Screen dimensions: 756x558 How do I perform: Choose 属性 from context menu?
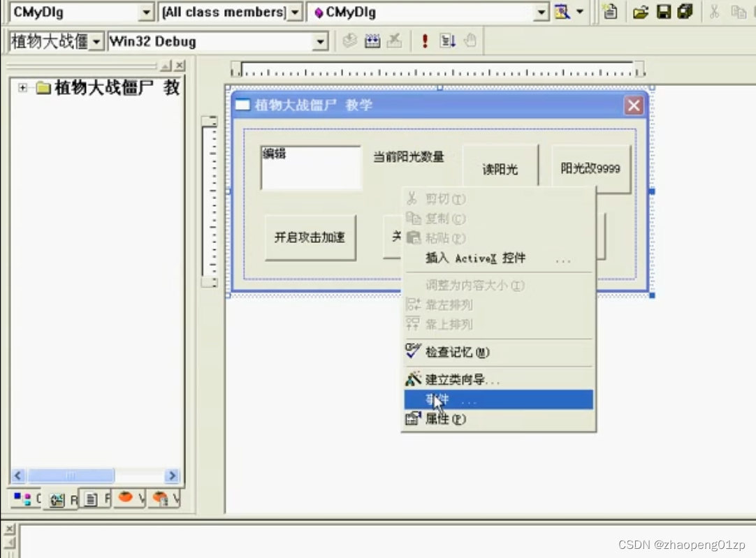(499, 419)
